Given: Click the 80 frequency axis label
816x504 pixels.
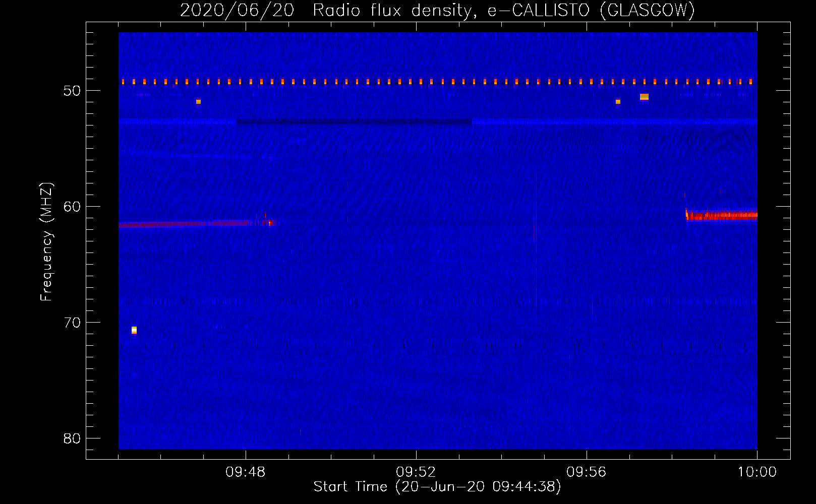Looking at the screenshot, I should tap(72, 438).
